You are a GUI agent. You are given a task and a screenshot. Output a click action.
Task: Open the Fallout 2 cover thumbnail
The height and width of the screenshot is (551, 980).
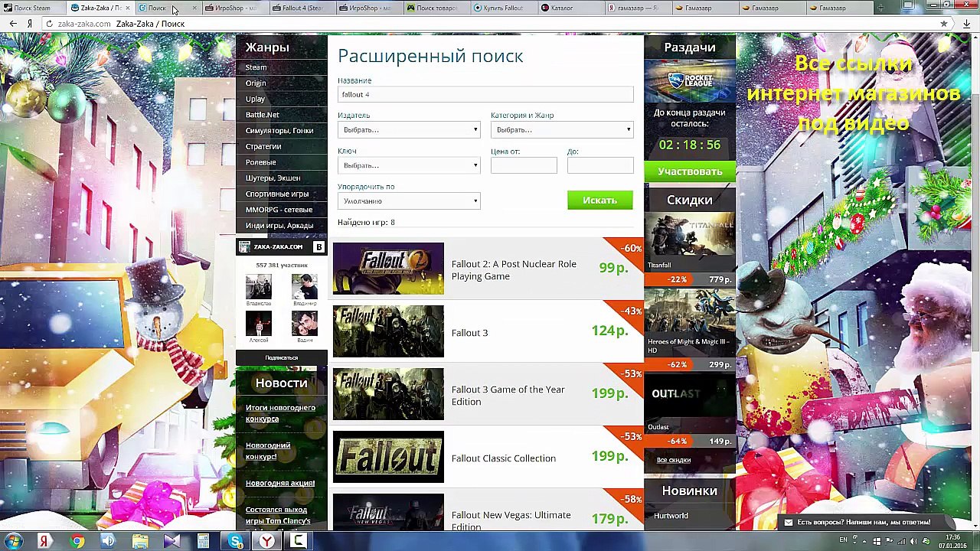[x=388, y=269]
